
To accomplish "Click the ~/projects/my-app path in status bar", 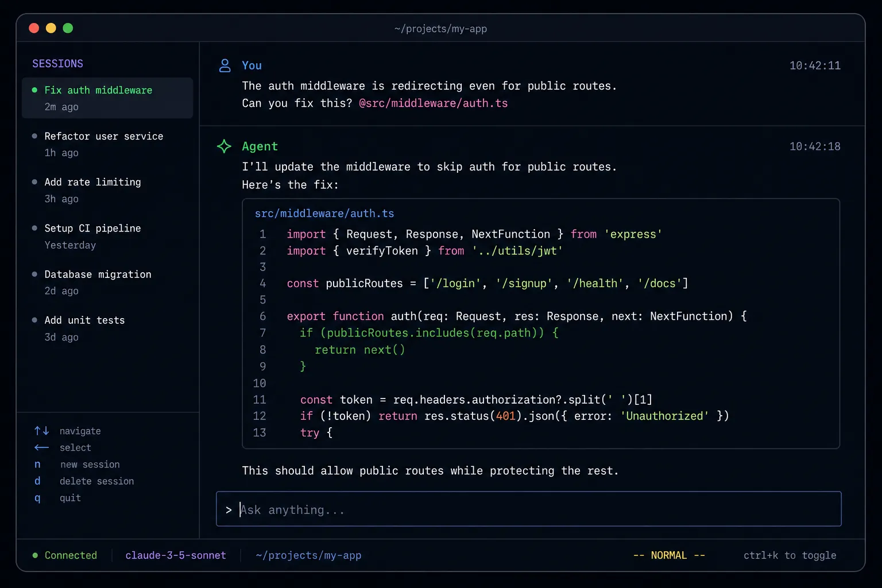I will [308, 555].
